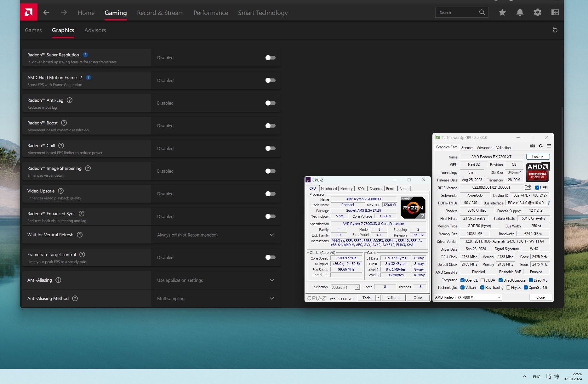Enable Radeon Boost toggle

pos(271,126)
